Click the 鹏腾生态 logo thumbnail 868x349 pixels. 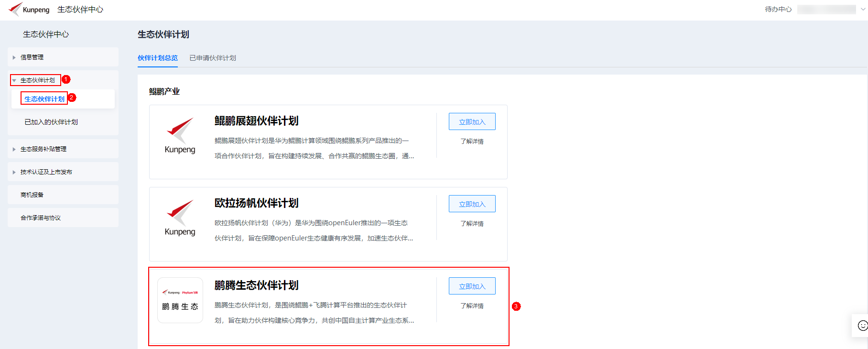(180, 300)
